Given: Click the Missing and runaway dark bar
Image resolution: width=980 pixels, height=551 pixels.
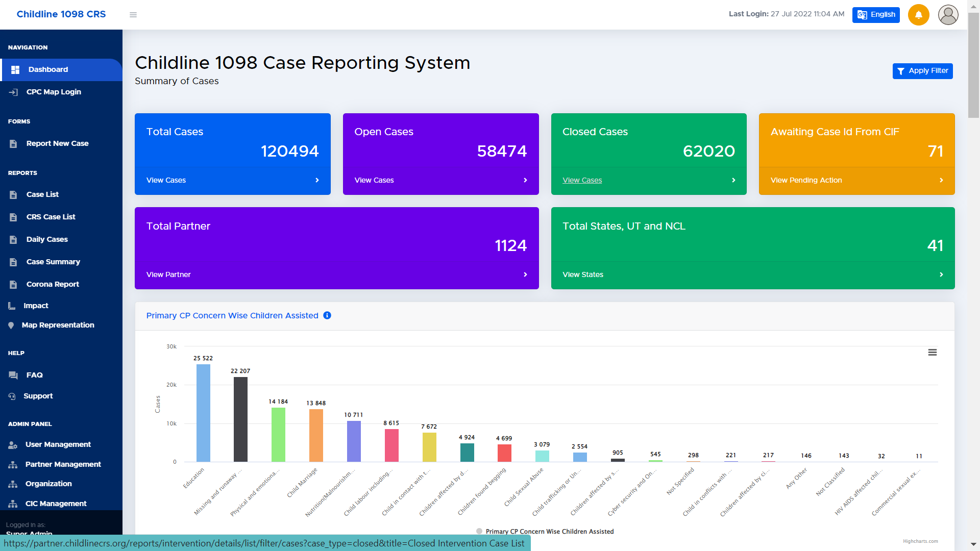Looking at the screenshot, I should click(240, 419).
